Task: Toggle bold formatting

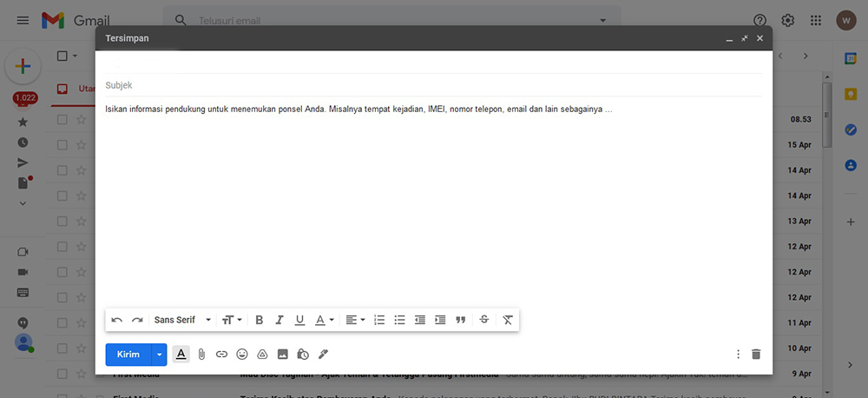Action: [x=259, y=320]
